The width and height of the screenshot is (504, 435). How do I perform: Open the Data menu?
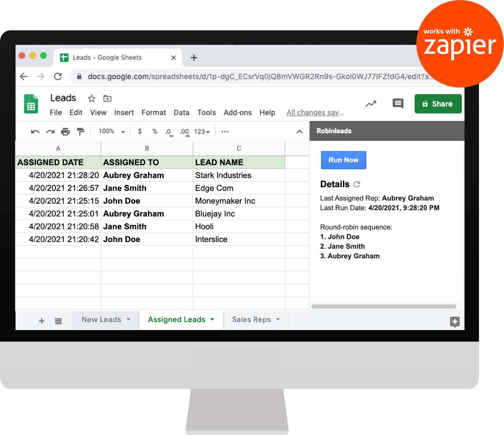click(182, 113)
